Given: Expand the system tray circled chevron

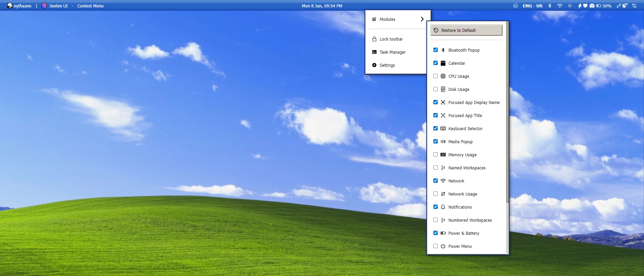Looking at the screenshot, I should click(516, 6).
